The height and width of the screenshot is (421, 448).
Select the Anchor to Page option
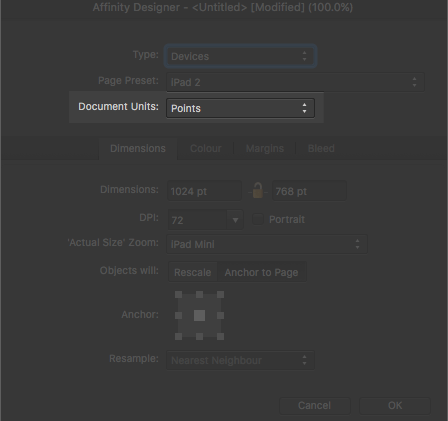261,272
